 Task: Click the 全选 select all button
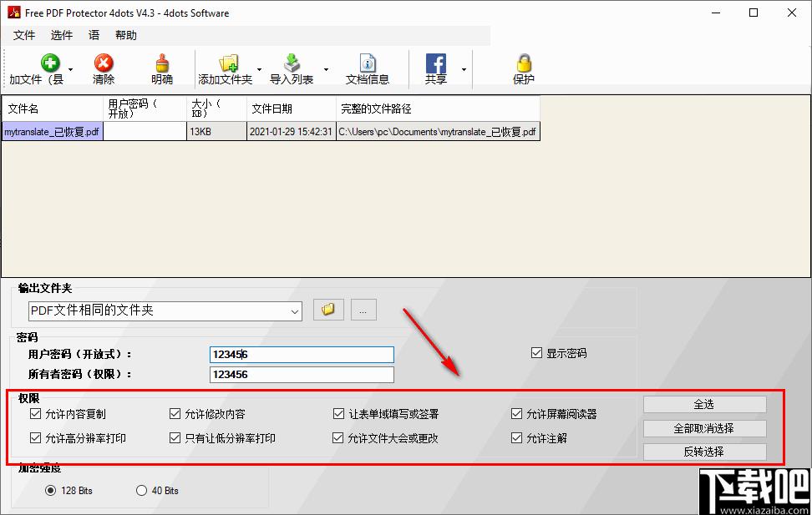click(704, 404)
